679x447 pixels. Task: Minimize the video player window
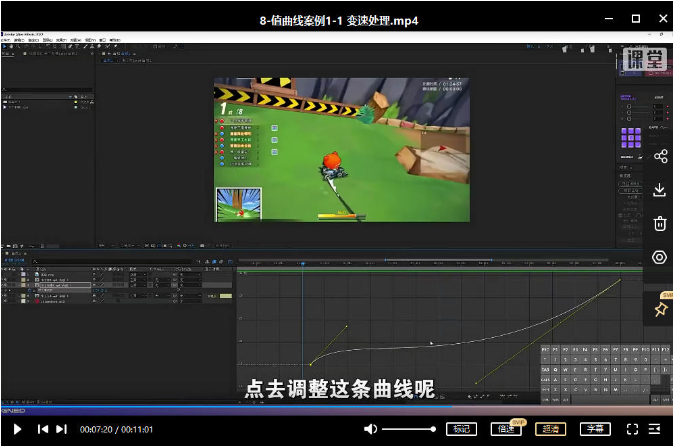[x=609, y=19]
